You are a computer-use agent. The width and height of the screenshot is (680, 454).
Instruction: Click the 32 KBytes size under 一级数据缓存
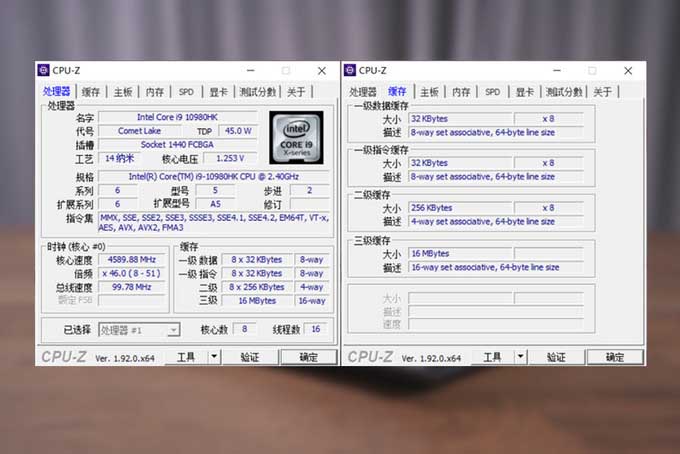tap(461, 119)
